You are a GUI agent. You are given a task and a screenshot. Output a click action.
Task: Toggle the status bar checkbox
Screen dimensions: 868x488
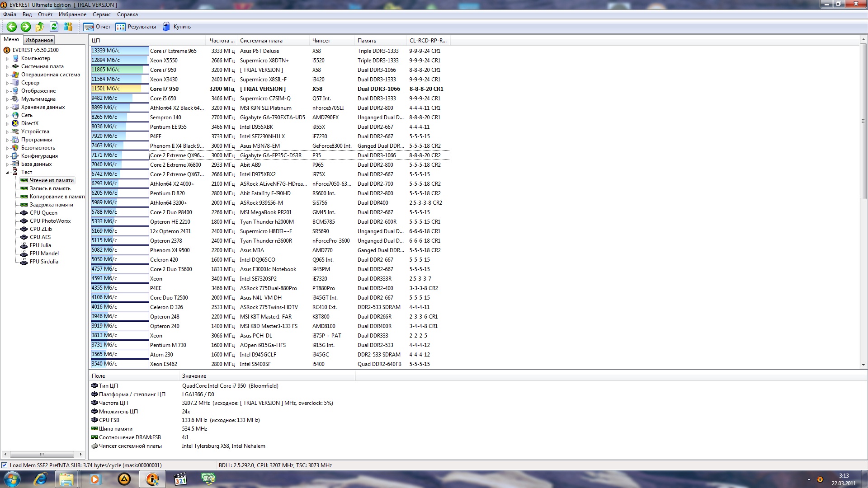[5, 465]
